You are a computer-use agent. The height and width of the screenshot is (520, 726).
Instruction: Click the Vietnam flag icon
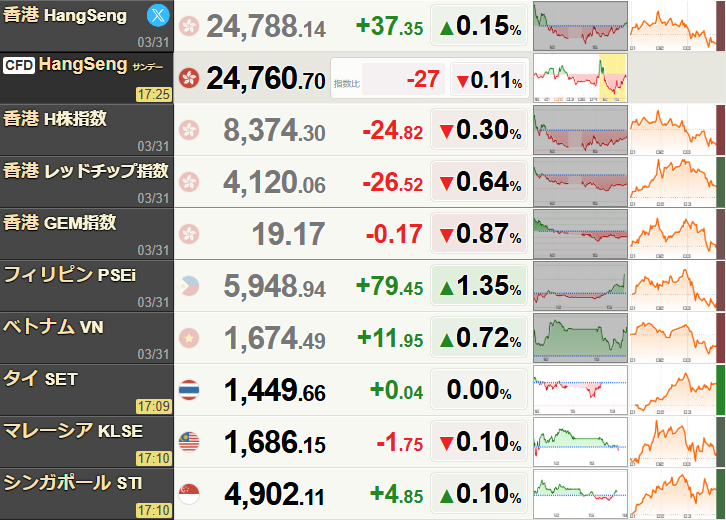pos(189,338)
